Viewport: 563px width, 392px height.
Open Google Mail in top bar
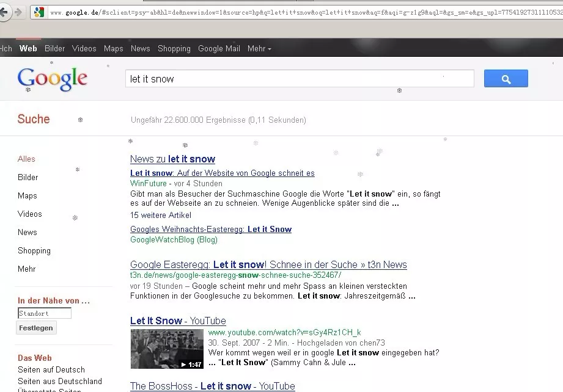(x=219, y=48)
